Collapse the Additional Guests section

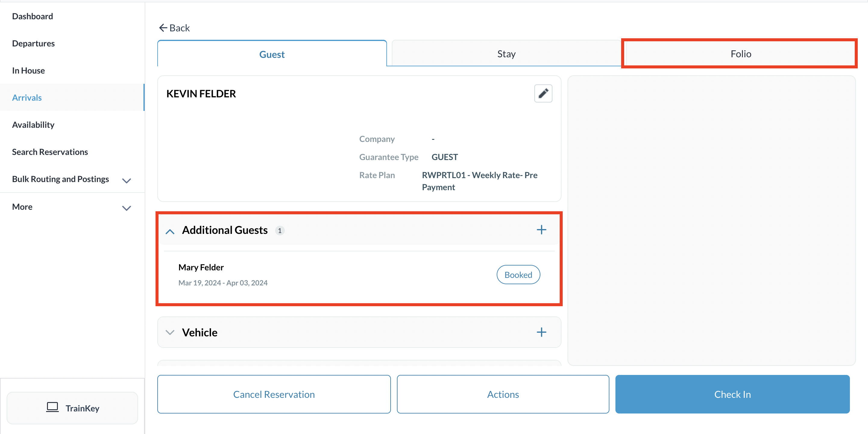(170, 231)
